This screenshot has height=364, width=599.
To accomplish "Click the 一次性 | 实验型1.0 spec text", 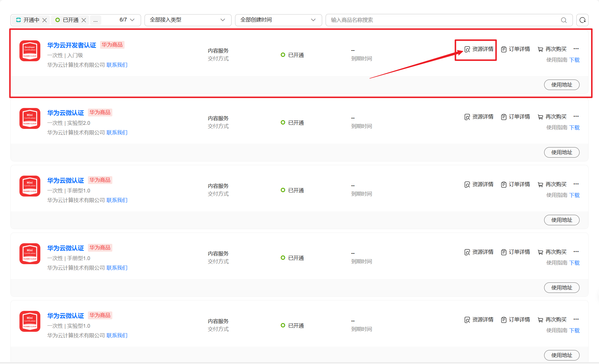I will tap(69, 326).
